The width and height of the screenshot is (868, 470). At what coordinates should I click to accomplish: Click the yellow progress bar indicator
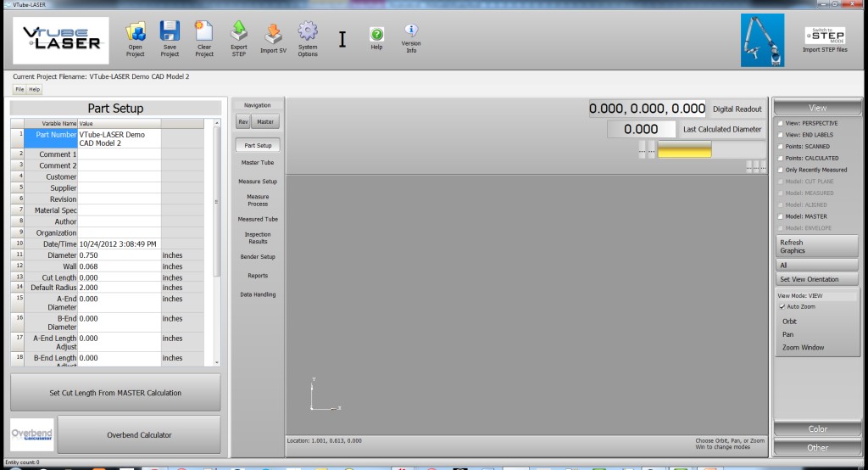pyautogui.click(x=684, y=150)
